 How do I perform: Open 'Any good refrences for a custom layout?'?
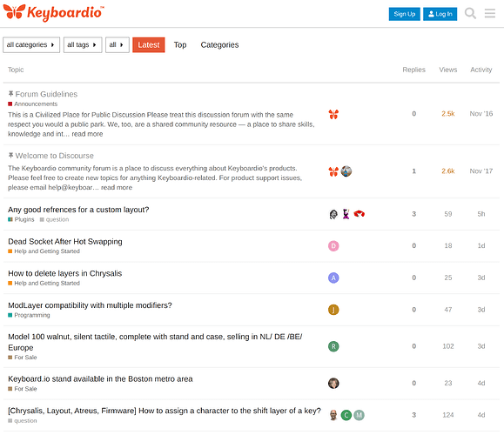(78, 210)
